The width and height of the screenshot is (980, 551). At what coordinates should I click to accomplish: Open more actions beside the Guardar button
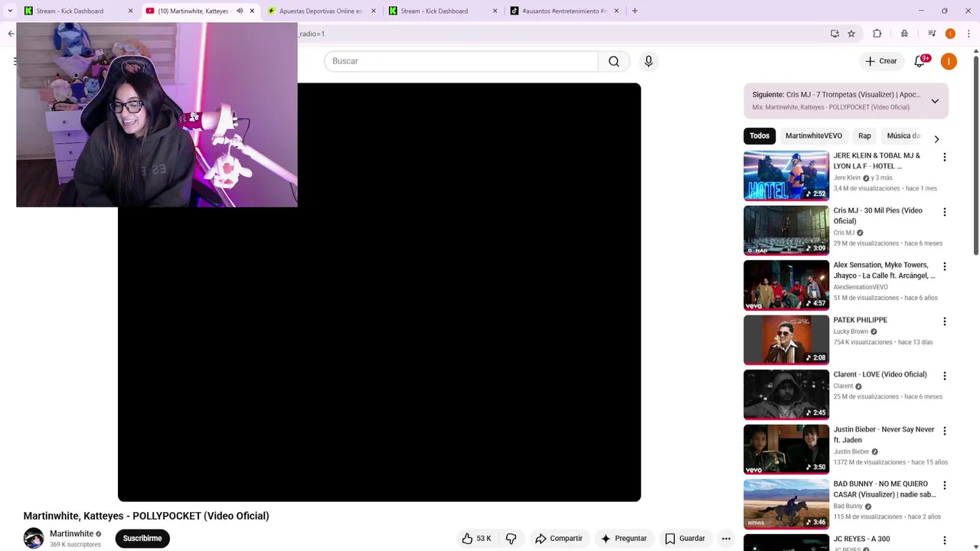click(726, 539)
